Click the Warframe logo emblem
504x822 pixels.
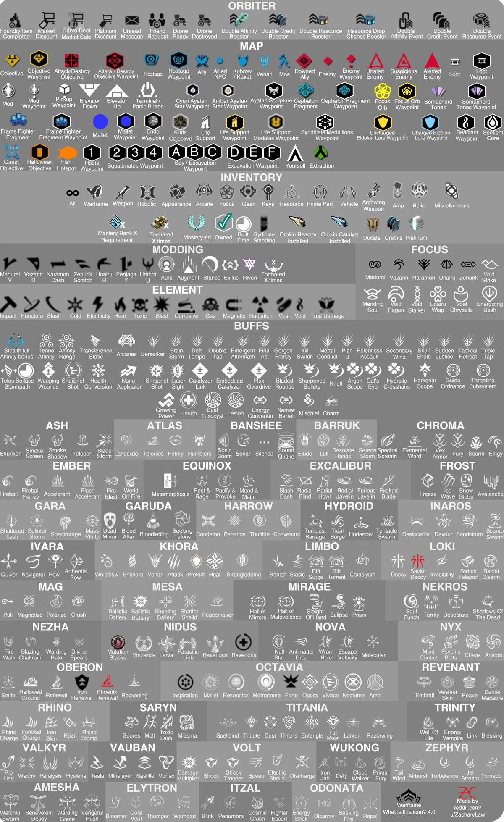click(x=409, y=795)
